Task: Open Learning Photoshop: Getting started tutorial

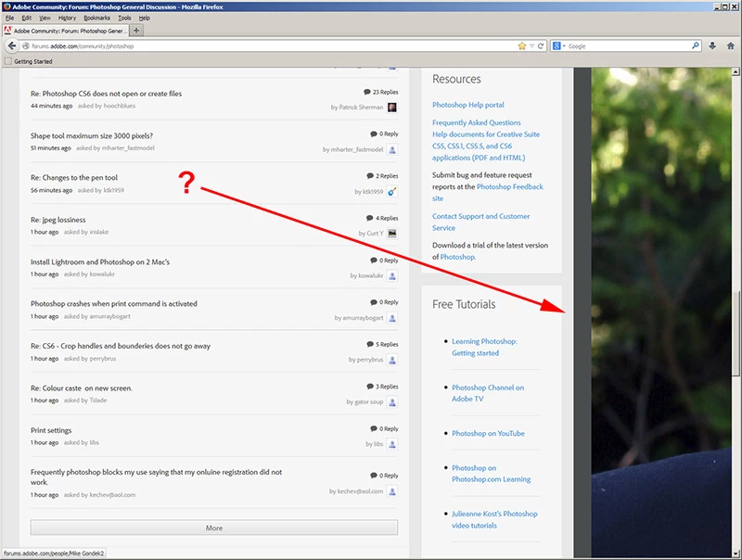Action: click(x=484, y=347)
